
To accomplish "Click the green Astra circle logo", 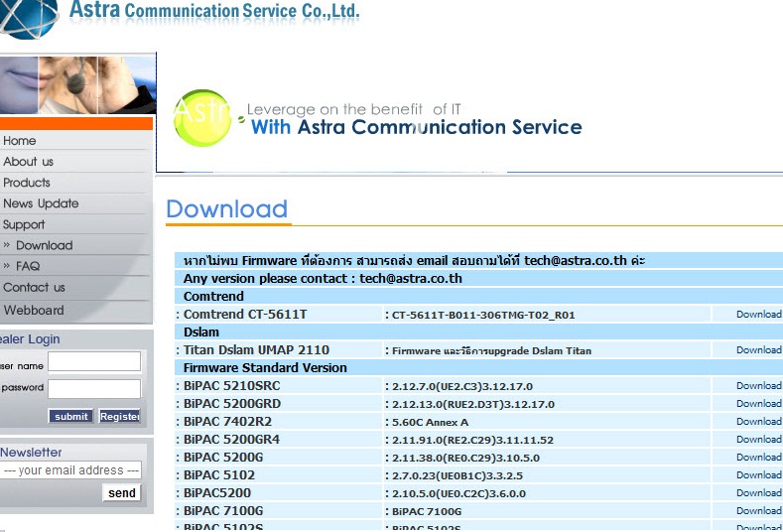I will coord(202,118).
